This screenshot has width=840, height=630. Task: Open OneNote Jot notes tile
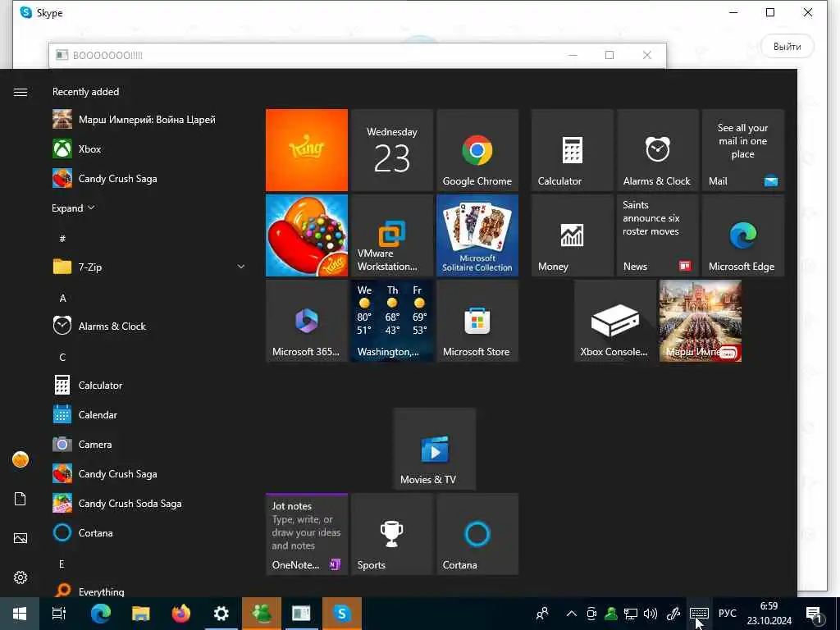tap(307, 534)
